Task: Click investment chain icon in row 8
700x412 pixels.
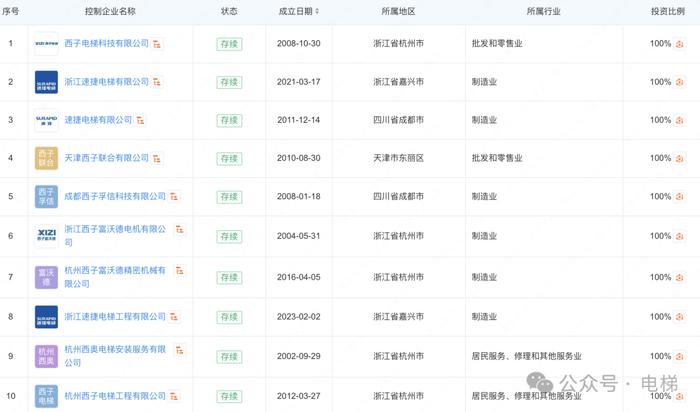Action: point(679,317)
